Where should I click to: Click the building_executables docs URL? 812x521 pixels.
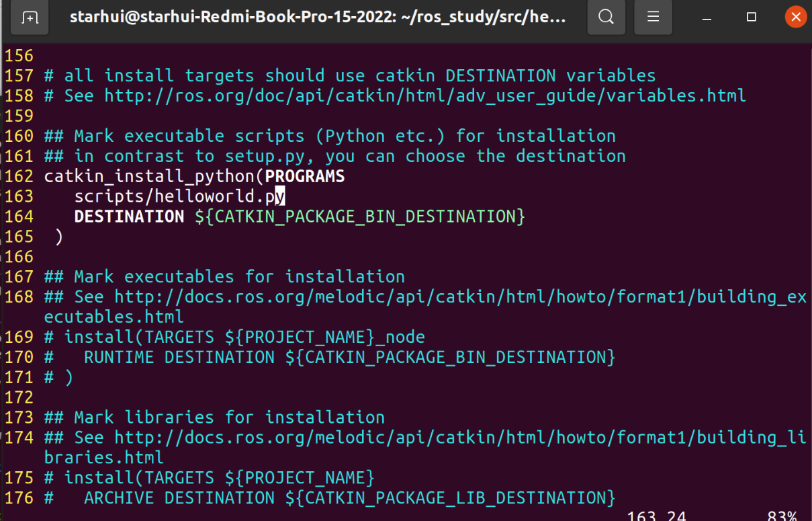460,296
